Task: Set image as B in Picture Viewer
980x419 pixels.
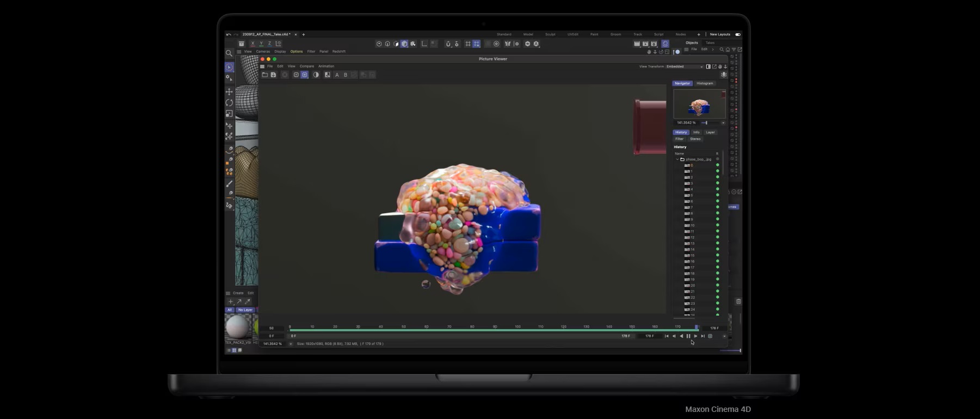Action: click(345, 75)
